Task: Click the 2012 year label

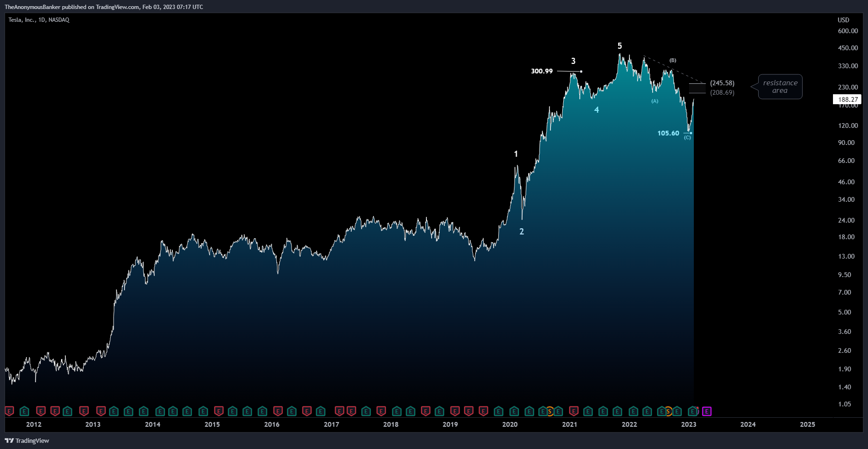Action: (x=34, y=424)
